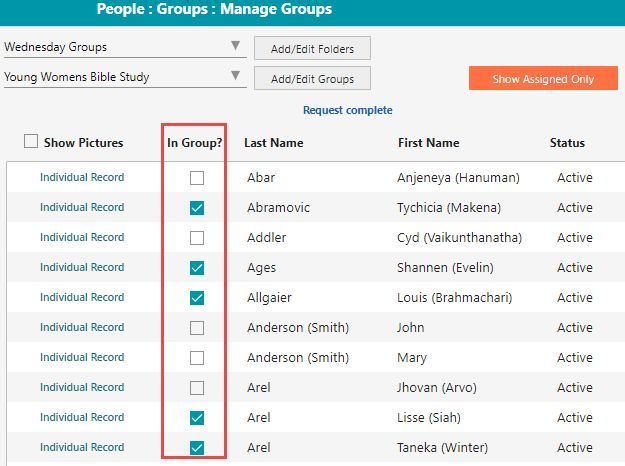
Task: Check the In Group box for Addler
Action: [x=197, y=238]
